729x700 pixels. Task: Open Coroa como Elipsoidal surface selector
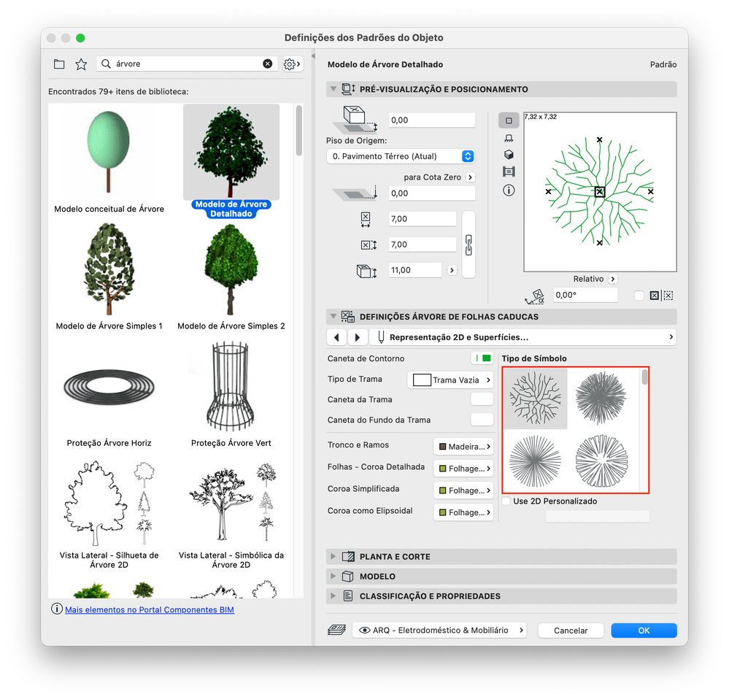point(463,512)
